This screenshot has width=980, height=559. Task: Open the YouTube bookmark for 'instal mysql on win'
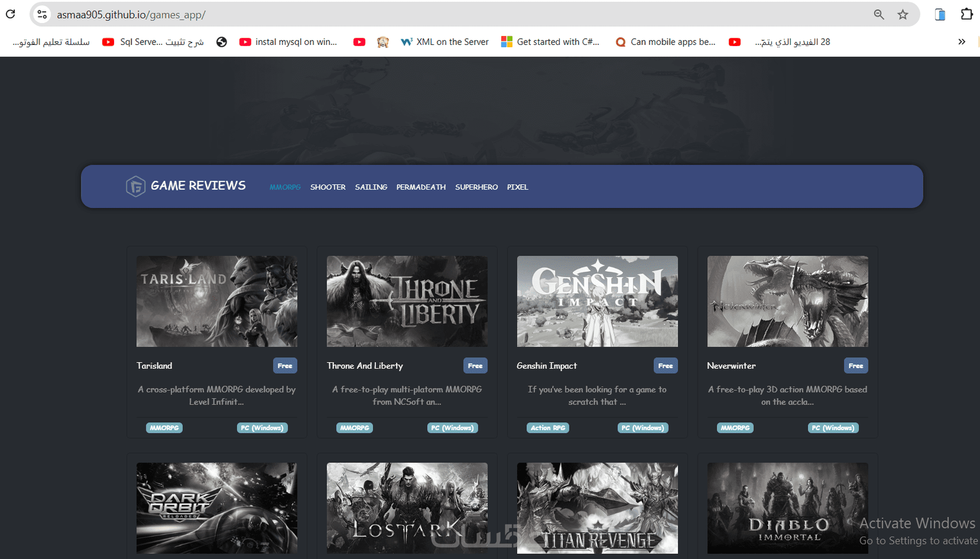pos(245,41)
